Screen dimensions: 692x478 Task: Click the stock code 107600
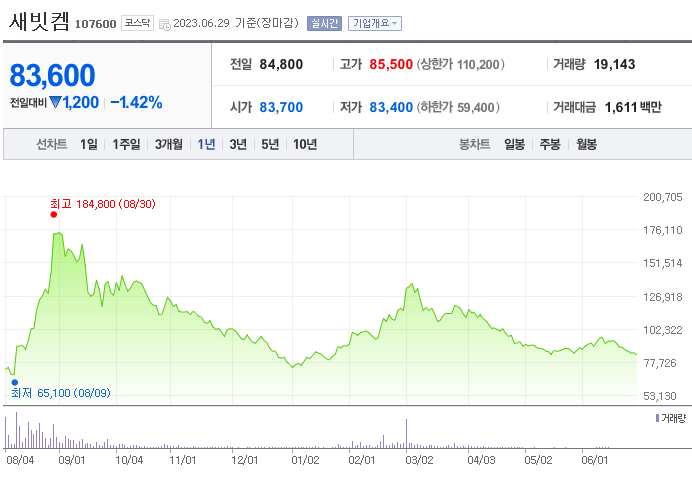(95, 24)
